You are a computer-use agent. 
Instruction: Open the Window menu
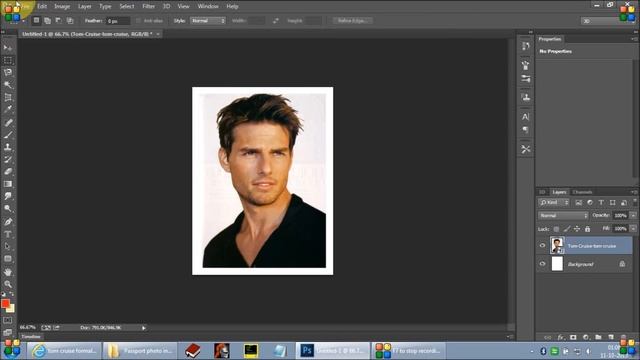point(208,7)
